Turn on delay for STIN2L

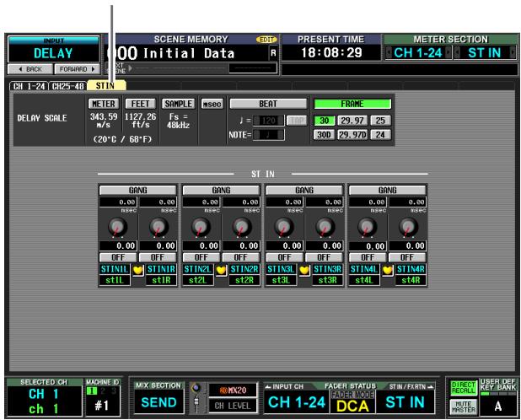201,257
